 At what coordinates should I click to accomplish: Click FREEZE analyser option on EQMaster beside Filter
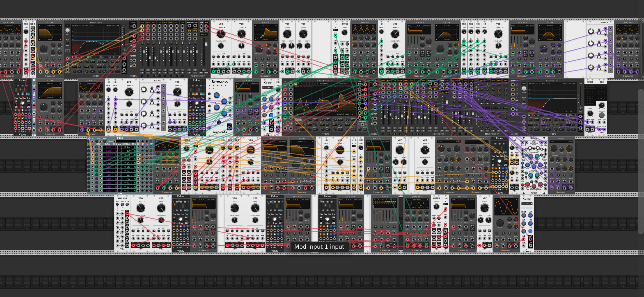[91, 26]
